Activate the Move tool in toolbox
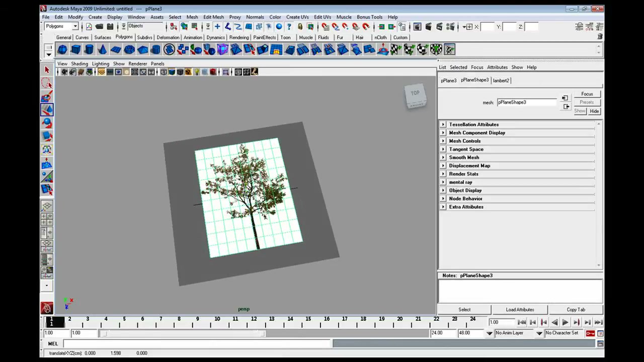The height and width of the screenshot is (362, 644). (x=47, y=110)
